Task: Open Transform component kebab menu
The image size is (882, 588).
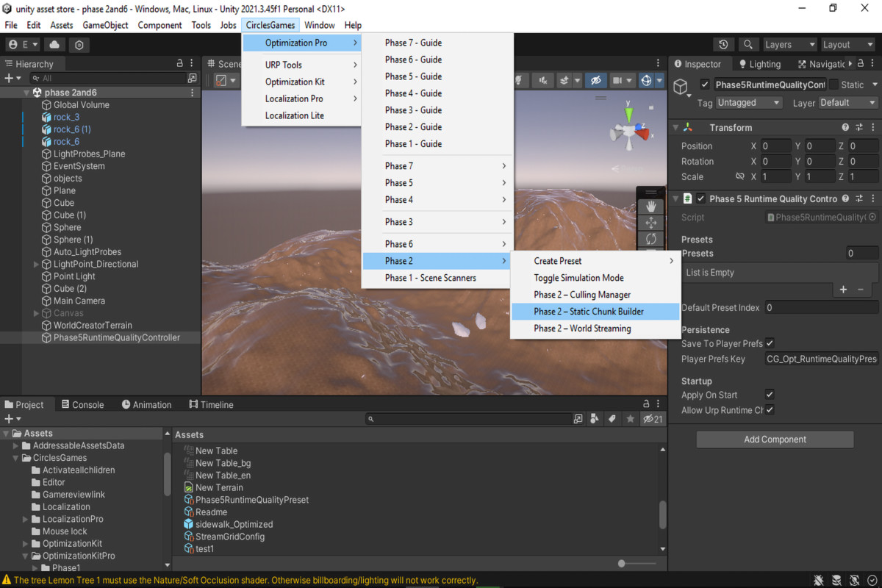Action: tap(872, 128)
